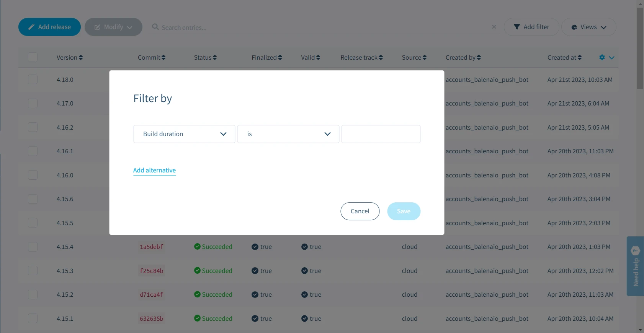The width and height of the screenshot is (644, 333).
Task: Select the 4.18.0 row checkbox
Action: (33, 80)
